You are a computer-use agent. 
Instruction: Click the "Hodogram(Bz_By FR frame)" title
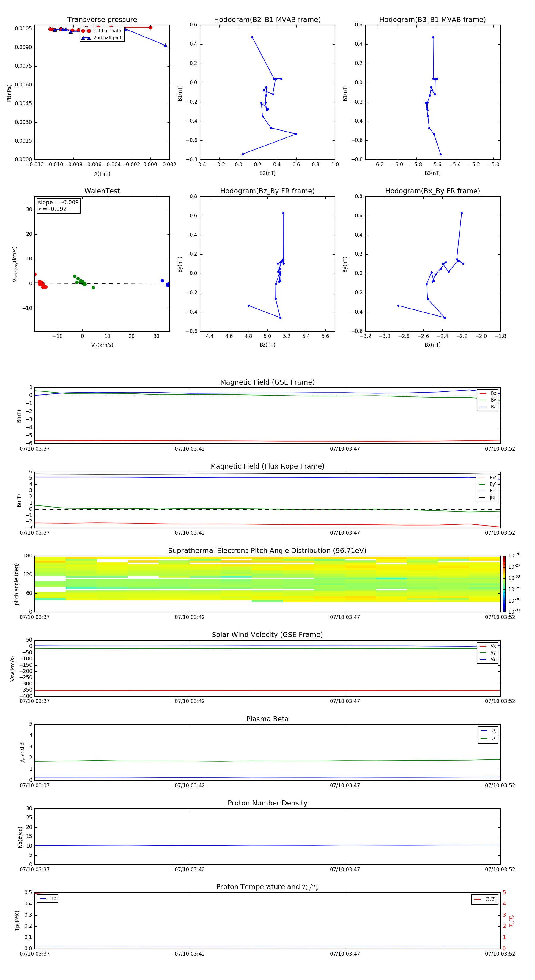(267, 191)
